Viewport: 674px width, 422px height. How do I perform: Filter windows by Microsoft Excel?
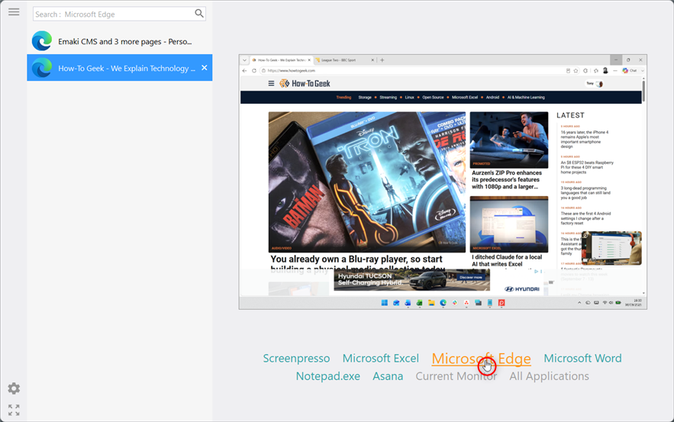pos(380,358)
